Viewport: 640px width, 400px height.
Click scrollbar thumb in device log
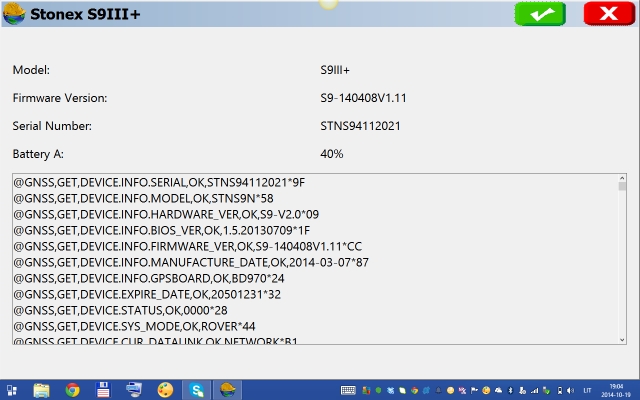coord(622,187)
